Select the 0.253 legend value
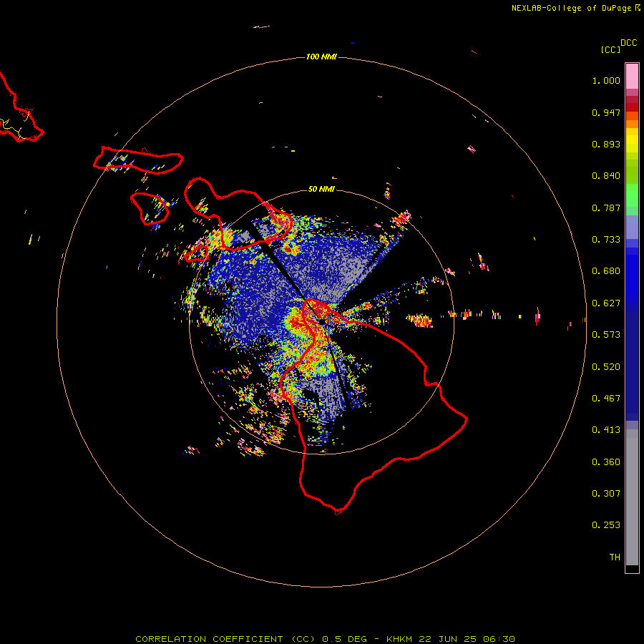The height and width of the screenshot is (644, 644). coord(606,525)
